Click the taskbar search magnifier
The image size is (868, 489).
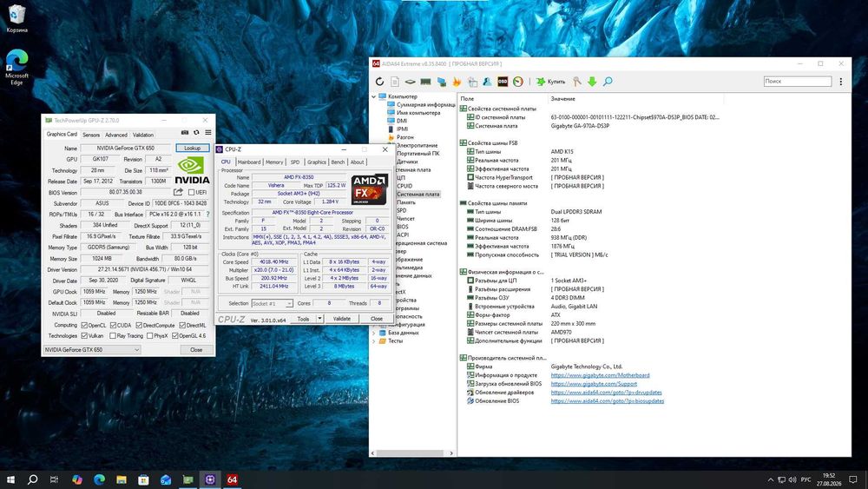point(33,479)
